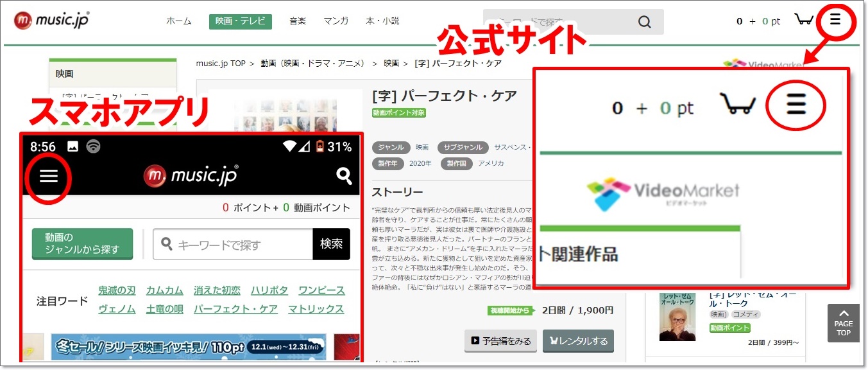Tap the ワンピース trending keyword
This screenshot has height=370, width=868.
[x=321, y=290]
